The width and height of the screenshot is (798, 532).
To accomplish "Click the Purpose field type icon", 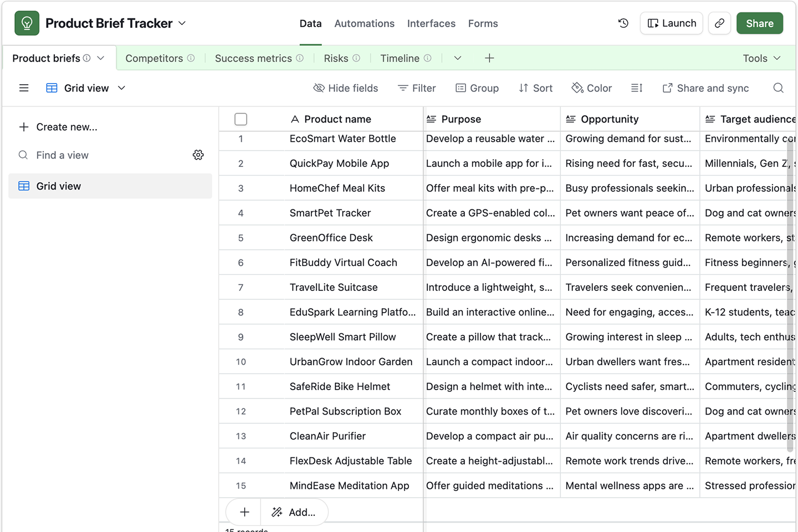I will click(431, 119).
